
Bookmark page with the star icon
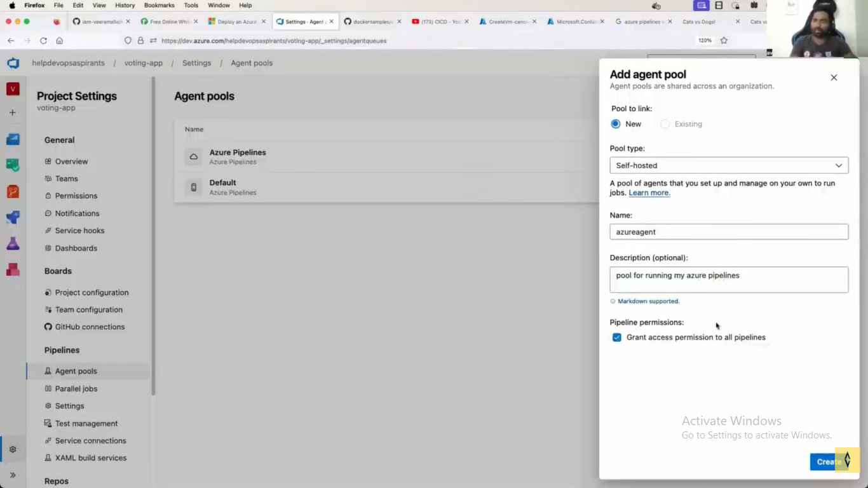[x=724, y=41]
